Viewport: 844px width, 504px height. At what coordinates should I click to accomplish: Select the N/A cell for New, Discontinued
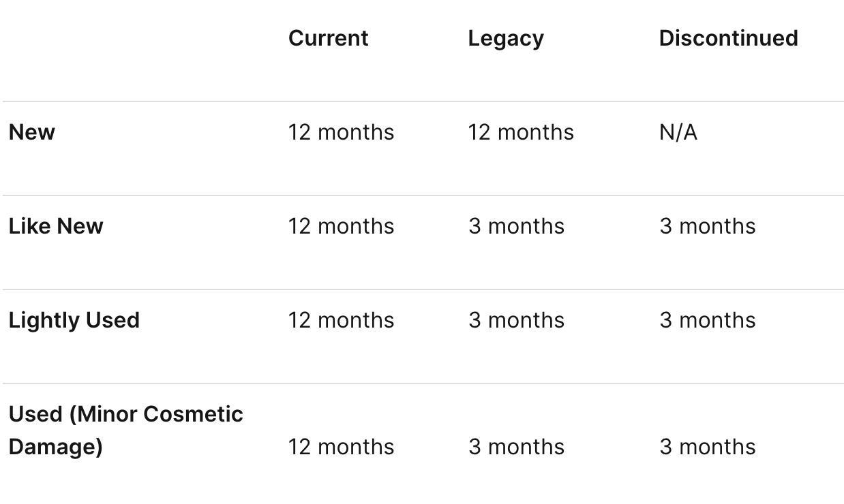678,132
